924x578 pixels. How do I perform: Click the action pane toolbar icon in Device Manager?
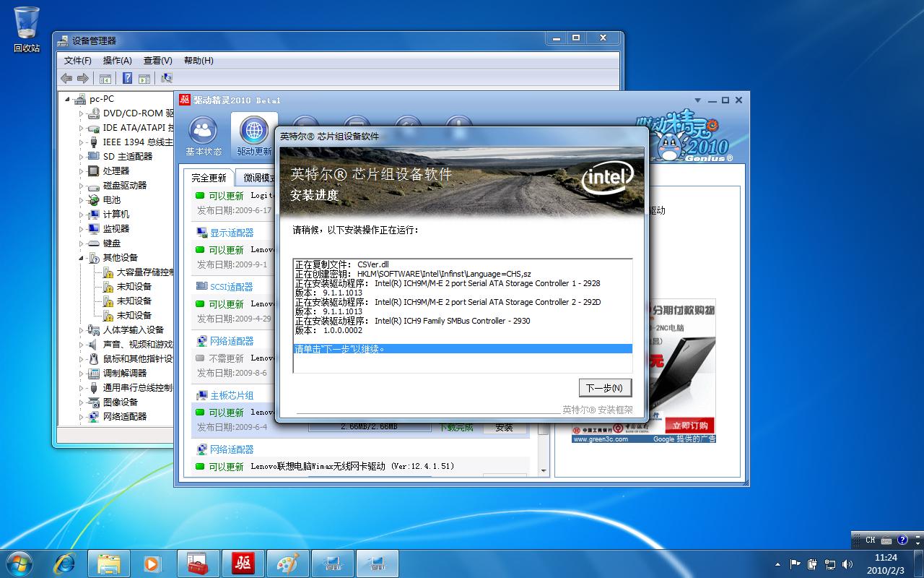[x=144, y=78]
